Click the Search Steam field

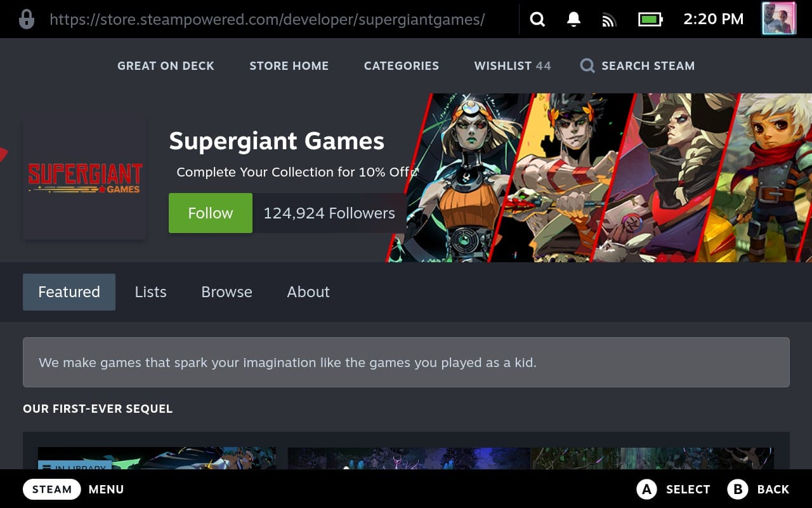click(x=638, y=65)
